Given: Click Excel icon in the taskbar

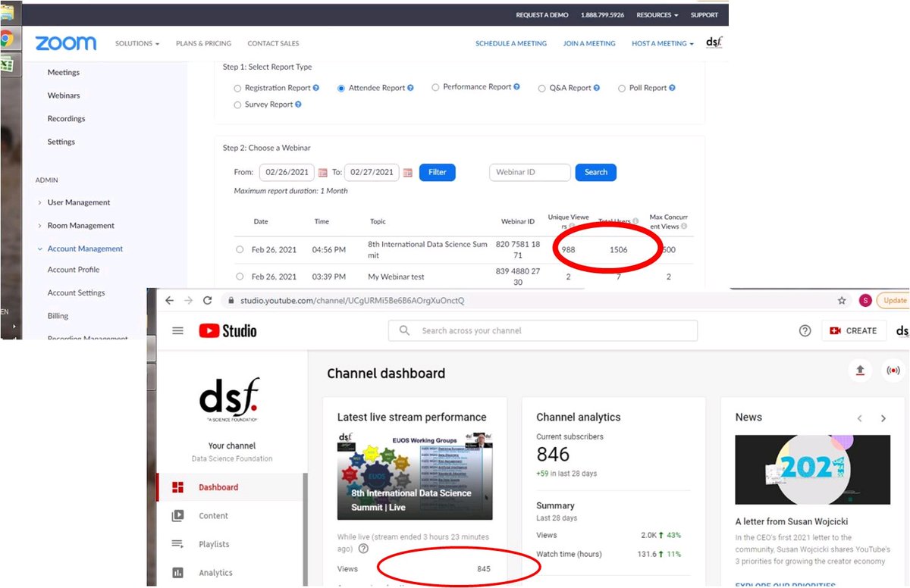Looking at the screenshot, I should pyautogui.click(x=6, y=64).
